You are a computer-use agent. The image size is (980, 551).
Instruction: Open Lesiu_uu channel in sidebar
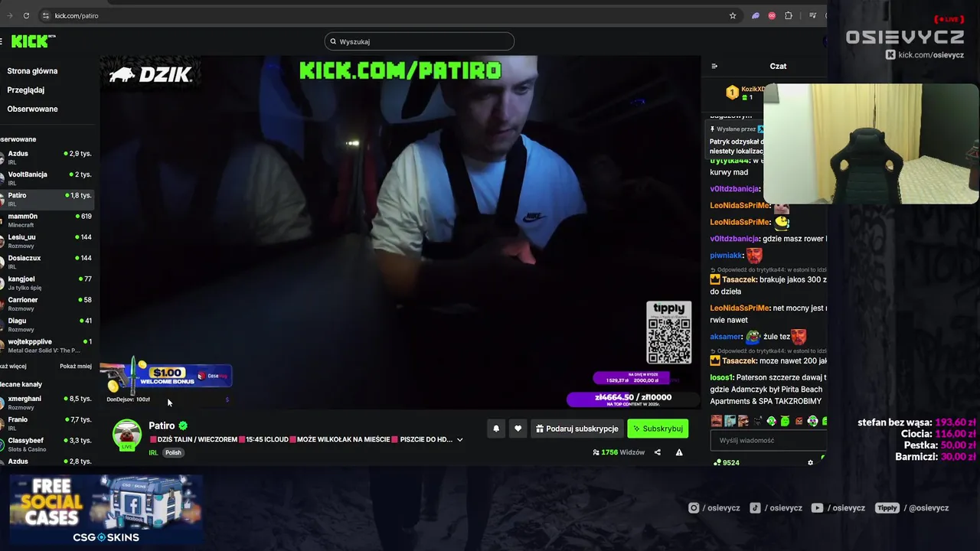click(46, 240)
